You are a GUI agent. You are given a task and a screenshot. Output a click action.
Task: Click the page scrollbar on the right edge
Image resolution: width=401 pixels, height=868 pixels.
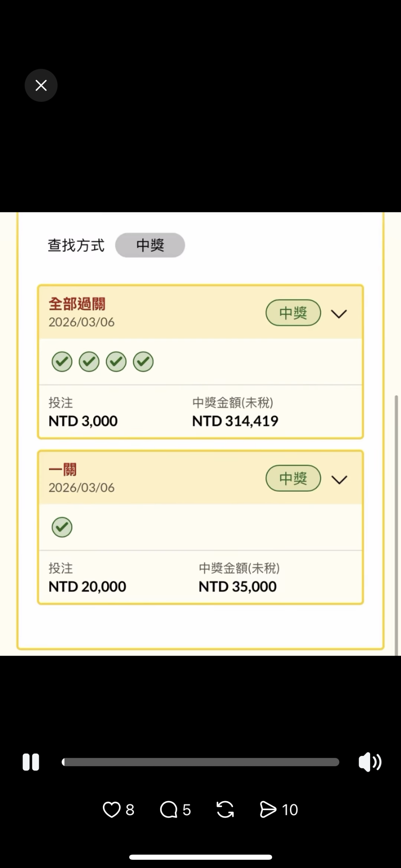396,520
